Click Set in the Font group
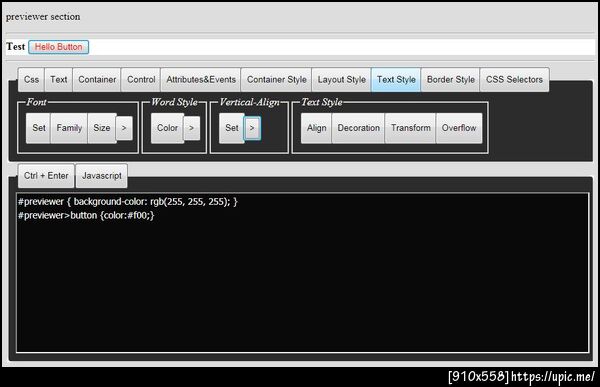 coord(38,128)
